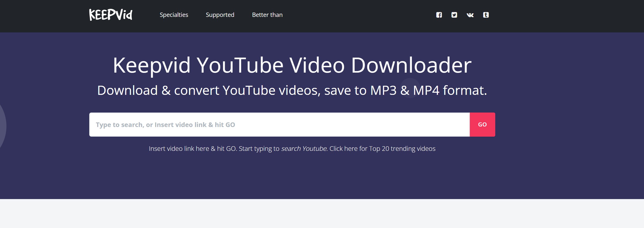Click the KeepVid logo
The width and height of the screenshot is (644, 228).
[111, 15]
